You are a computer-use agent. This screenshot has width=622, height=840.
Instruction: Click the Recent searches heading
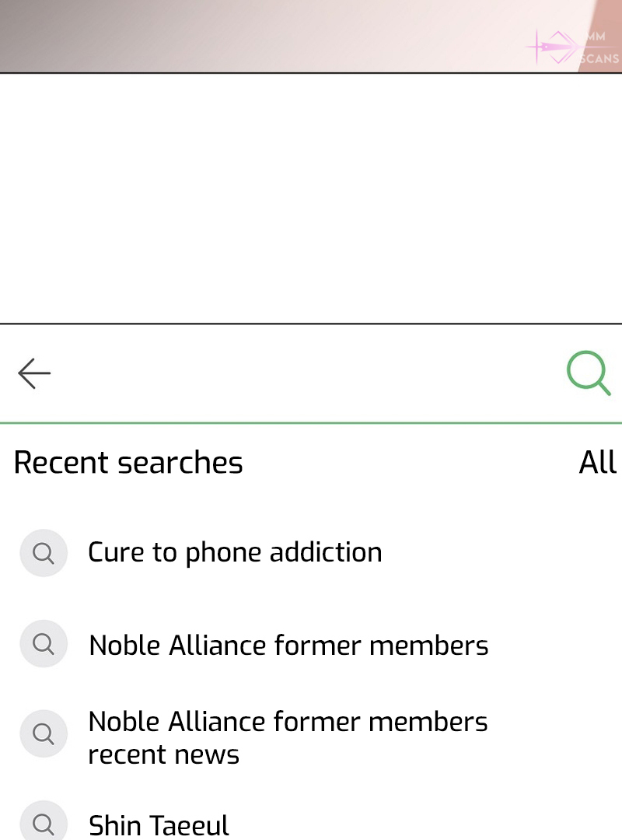(x=128, y=463)
